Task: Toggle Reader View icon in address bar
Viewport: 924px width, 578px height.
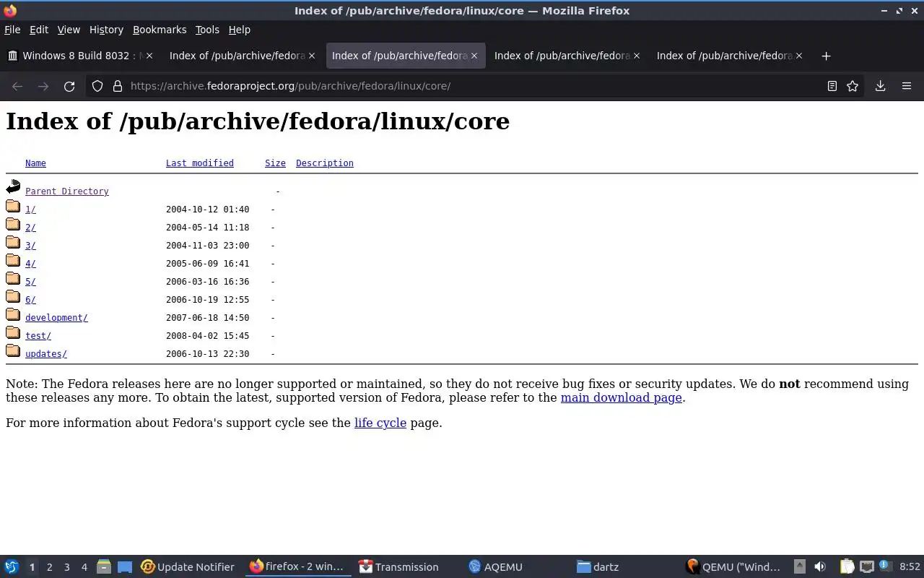Action: pos(832,86)
